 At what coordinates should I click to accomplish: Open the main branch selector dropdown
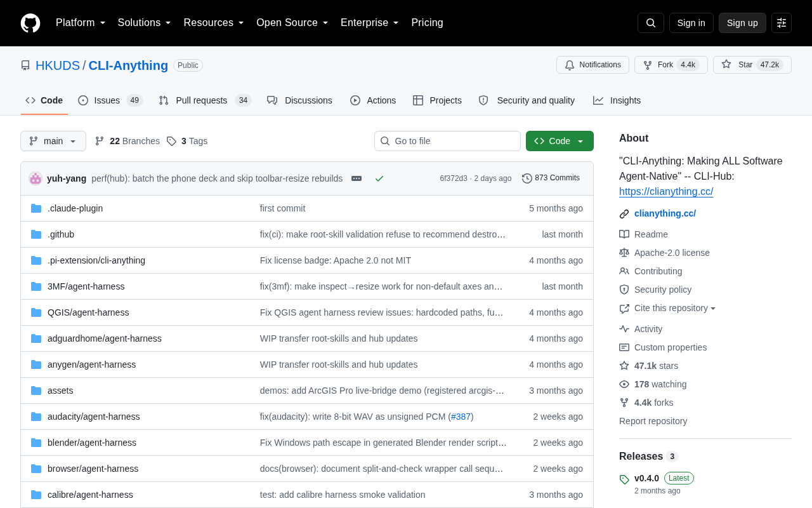[53, 141]
